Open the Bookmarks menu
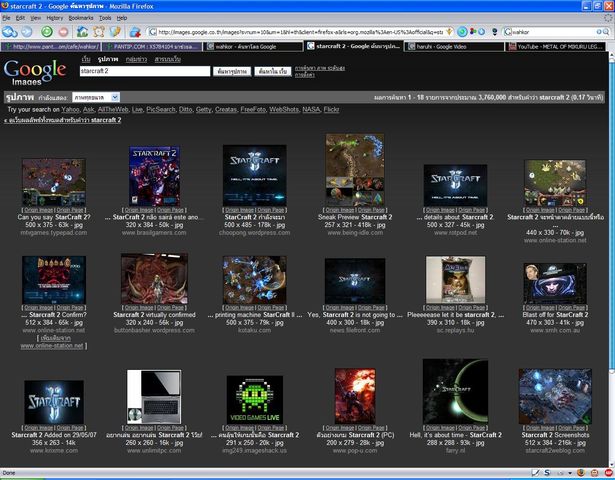The height and width of the screenshot is (480, 615). pyautogui.click(x=81, y=18)
